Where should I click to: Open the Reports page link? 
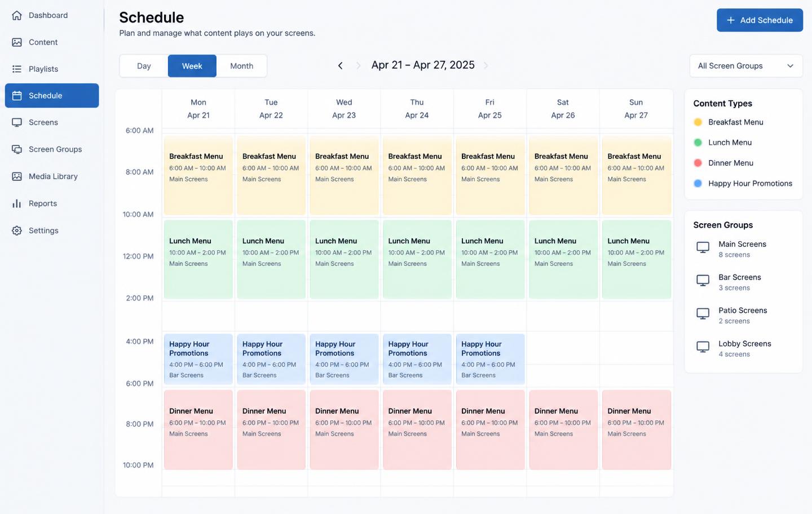(x=52, y=203)
